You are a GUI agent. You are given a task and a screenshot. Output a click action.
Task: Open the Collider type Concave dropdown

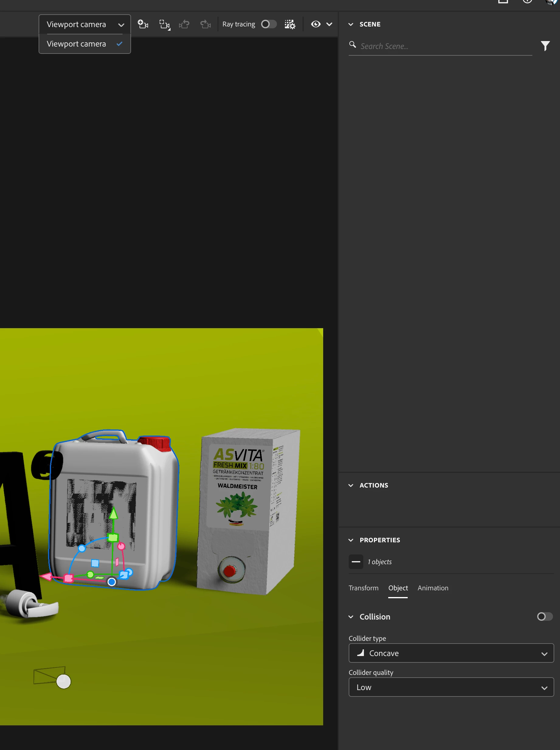tap(451, 653)
